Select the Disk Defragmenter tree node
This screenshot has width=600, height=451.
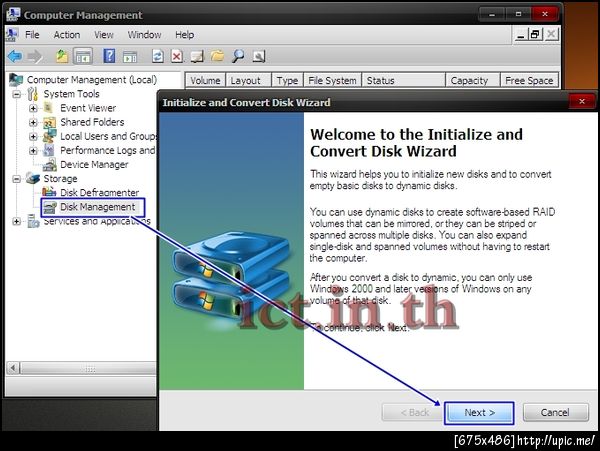click(x=99, y=192)
